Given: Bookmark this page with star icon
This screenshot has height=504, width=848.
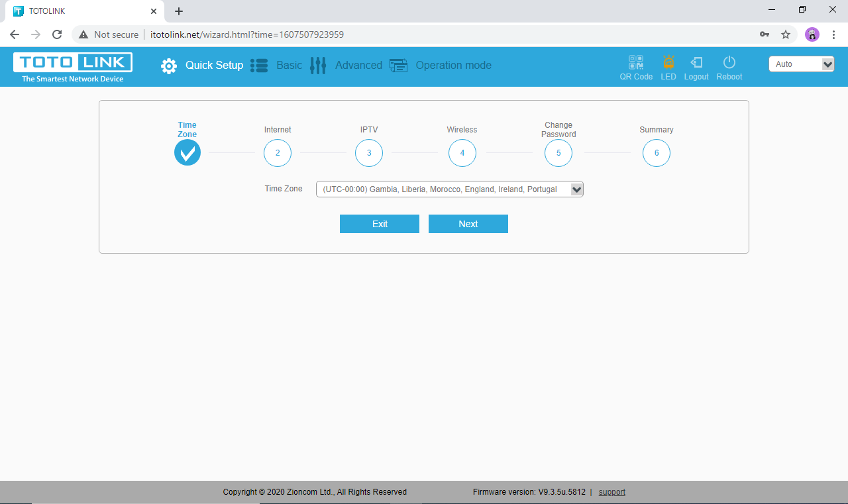Looking at the screenshot, I should point(786,34).
